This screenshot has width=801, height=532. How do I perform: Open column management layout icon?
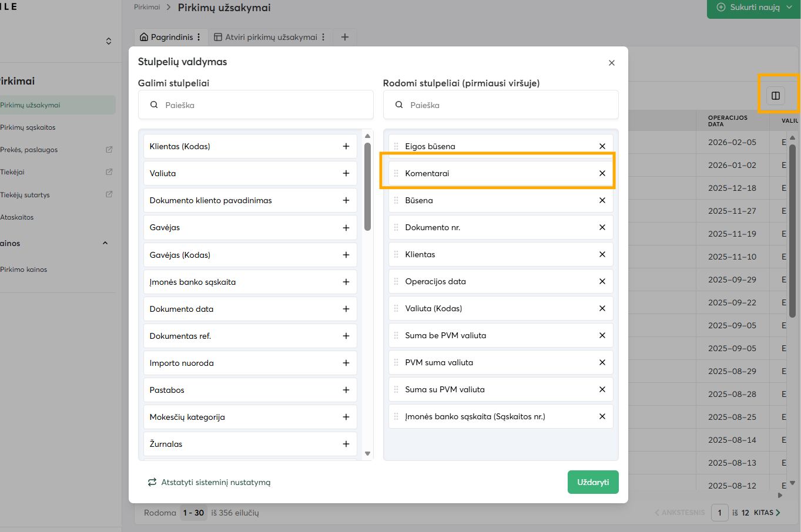pos(775,96)
